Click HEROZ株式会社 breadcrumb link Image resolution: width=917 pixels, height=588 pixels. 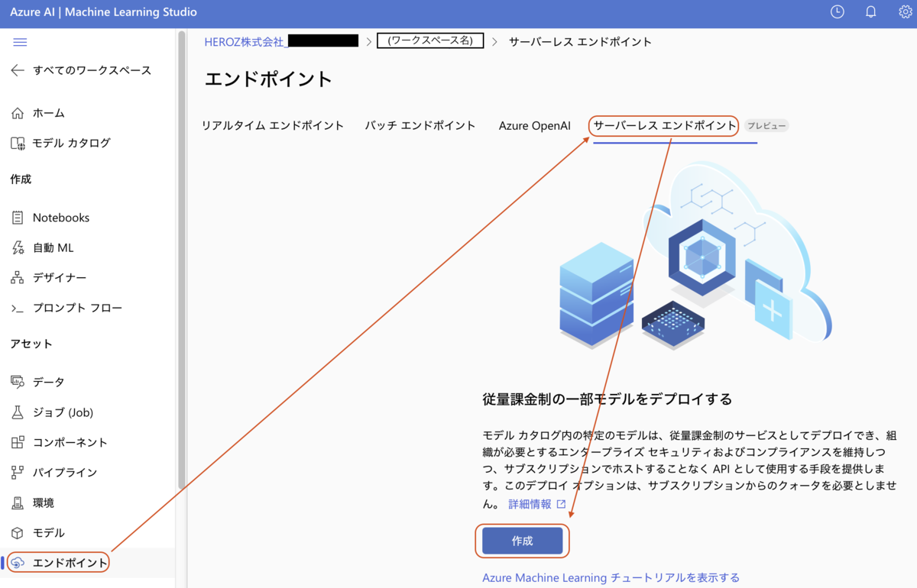[245, 42]
